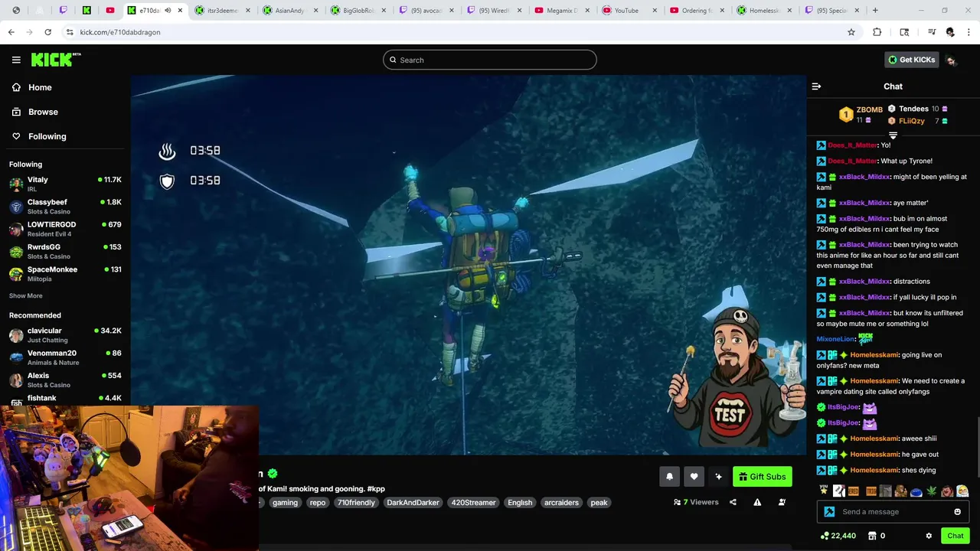Switch to the Homelessk tab
The height and width of the screenshot is (551, 980).
coord(766,11)
